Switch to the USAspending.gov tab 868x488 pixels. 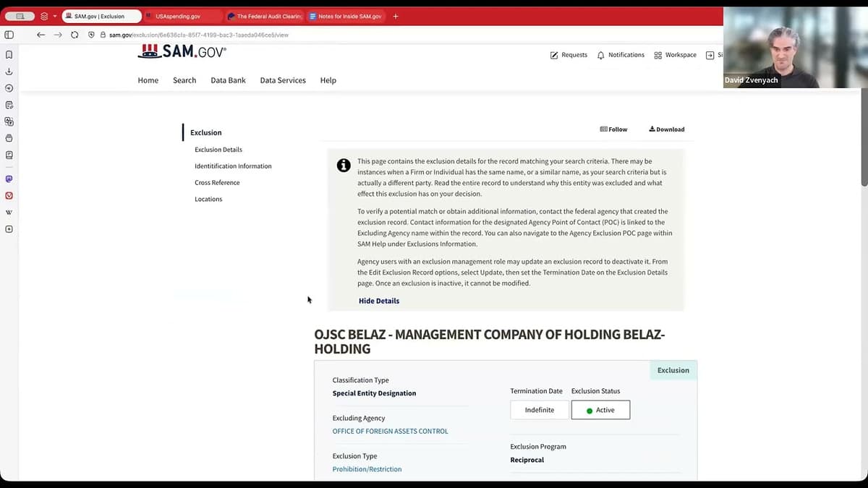click(183, 16)
